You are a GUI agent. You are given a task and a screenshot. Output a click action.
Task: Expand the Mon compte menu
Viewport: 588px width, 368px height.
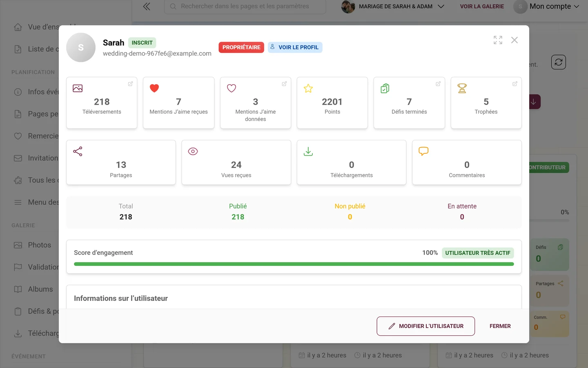(547, 7)
